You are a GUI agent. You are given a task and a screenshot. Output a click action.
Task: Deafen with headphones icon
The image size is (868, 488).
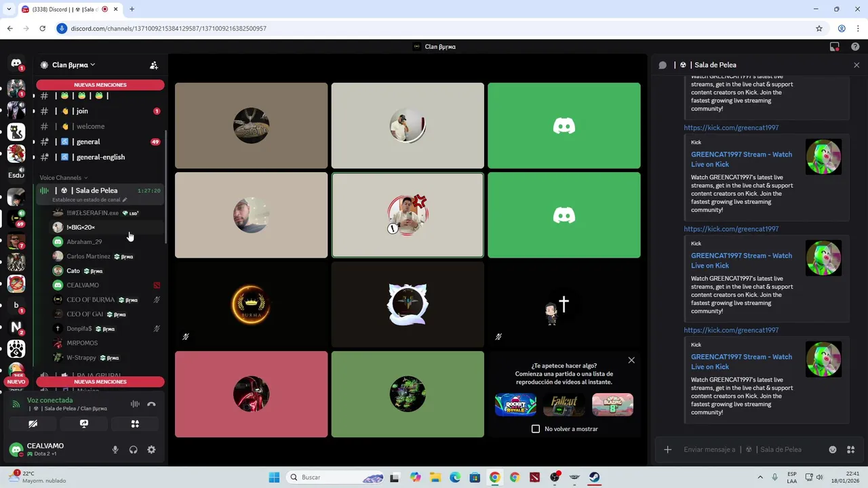(x=134, y=449)
